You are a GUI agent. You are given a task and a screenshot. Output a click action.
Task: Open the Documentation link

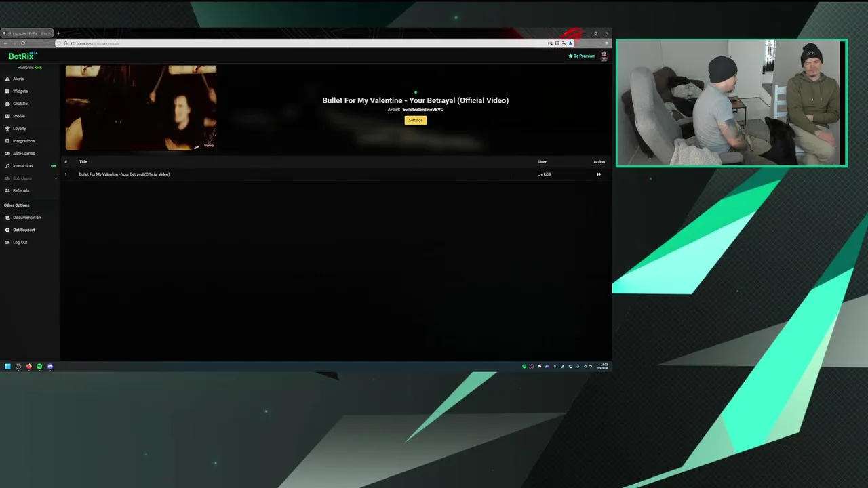tap(27, 218)
